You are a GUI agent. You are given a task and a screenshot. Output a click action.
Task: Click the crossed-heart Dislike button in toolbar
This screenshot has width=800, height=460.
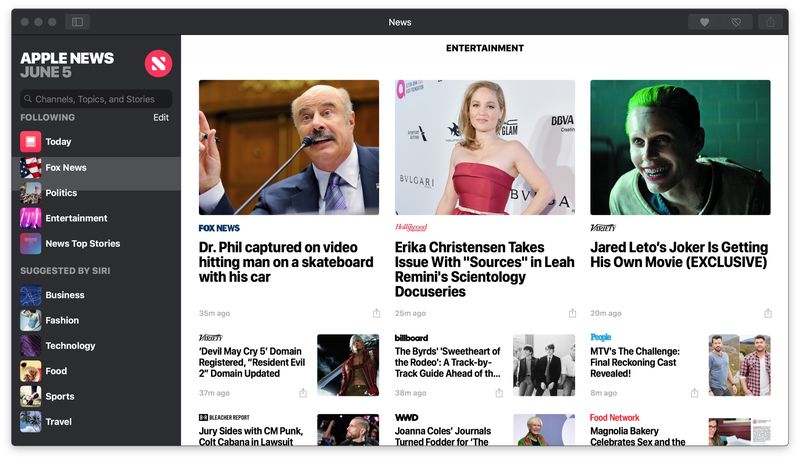point(736,22)
